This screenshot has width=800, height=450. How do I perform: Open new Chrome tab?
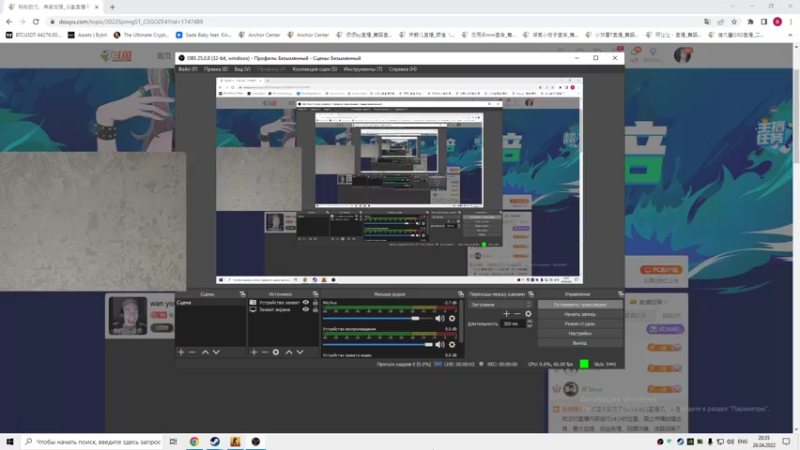pyautogui.click(x=112, y=7)
